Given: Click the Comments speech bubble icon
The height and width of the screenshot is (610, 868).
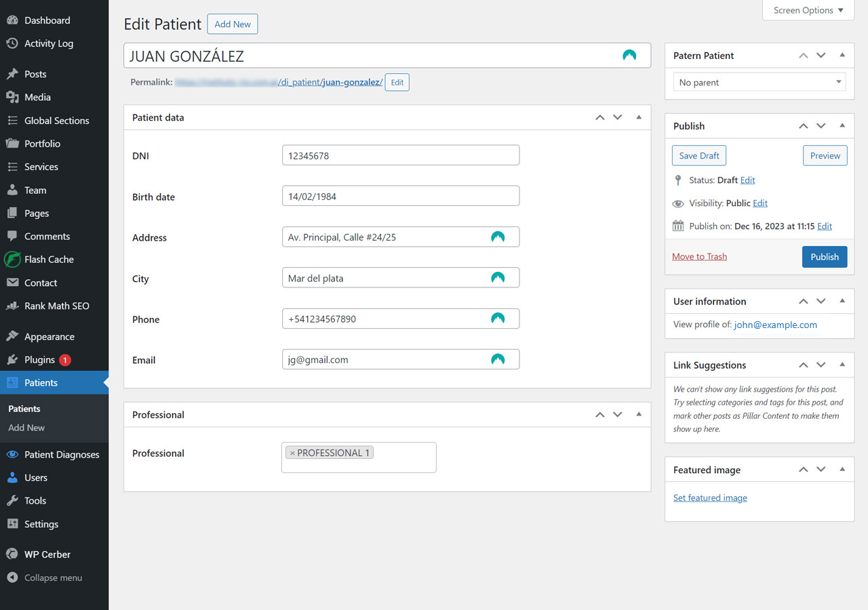Looking at the screenshot, I should 12,237.
